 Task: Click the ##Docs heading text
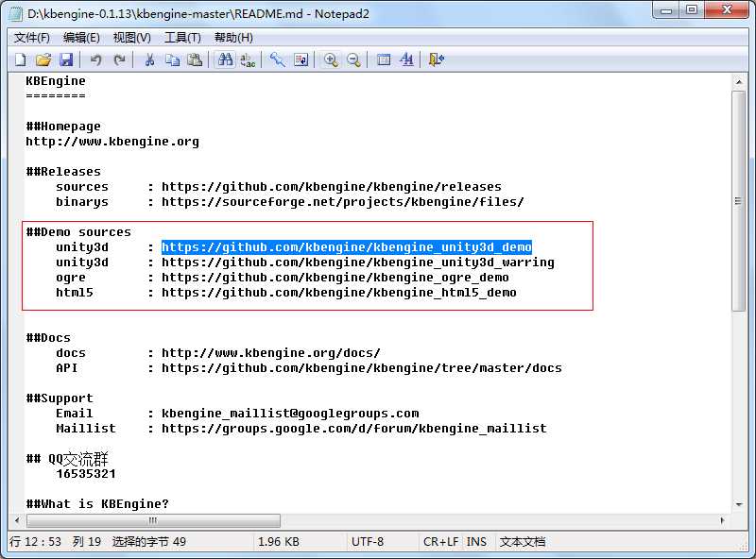[x=48, y=338]
